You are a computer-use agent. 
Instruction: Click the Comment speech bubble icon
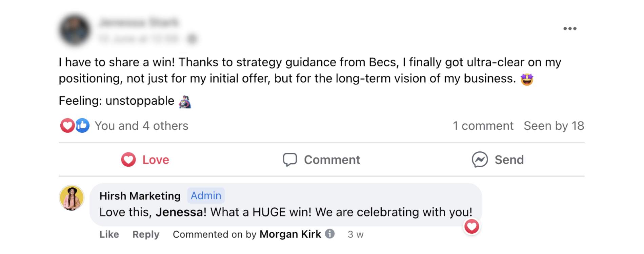click(290, 160)
